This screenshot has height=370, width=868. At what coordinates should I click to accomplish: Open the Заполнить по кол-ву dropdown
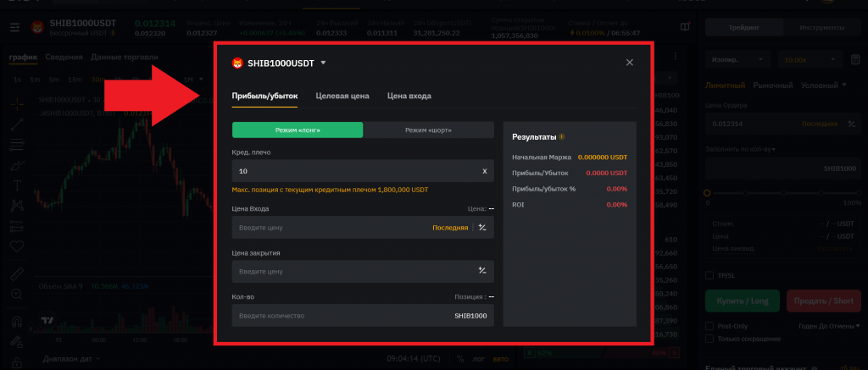[x=741, y=149]
